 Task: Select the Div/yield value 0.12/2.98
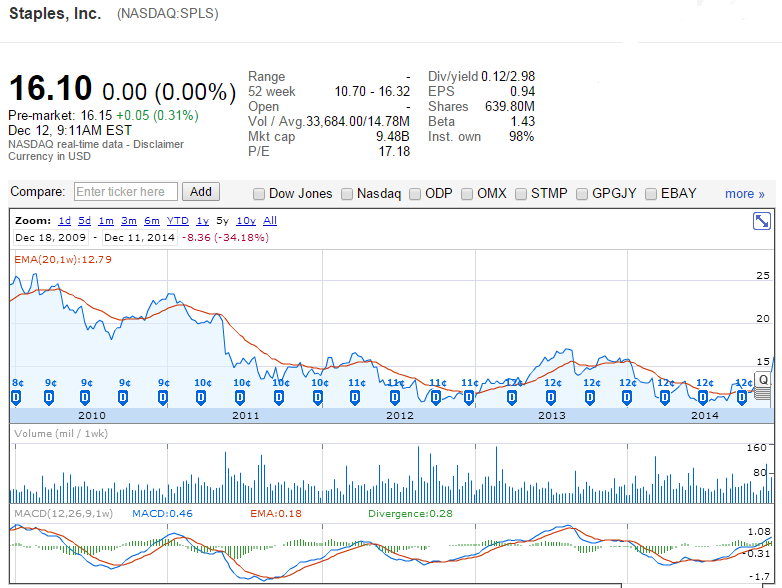click(x=508, y=77)
